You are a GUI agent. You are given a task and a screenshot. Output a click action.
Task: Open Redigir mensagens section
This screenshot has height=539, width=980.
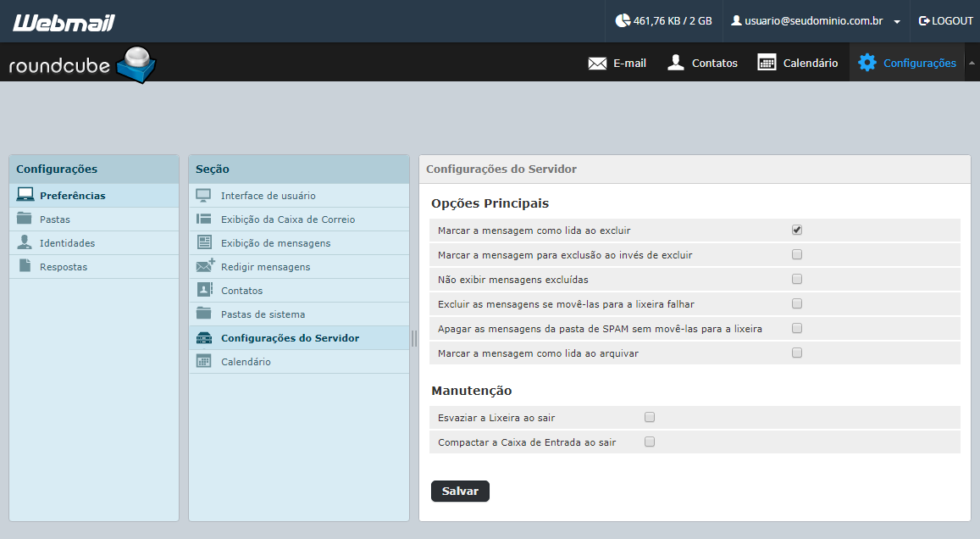[299, 266]
